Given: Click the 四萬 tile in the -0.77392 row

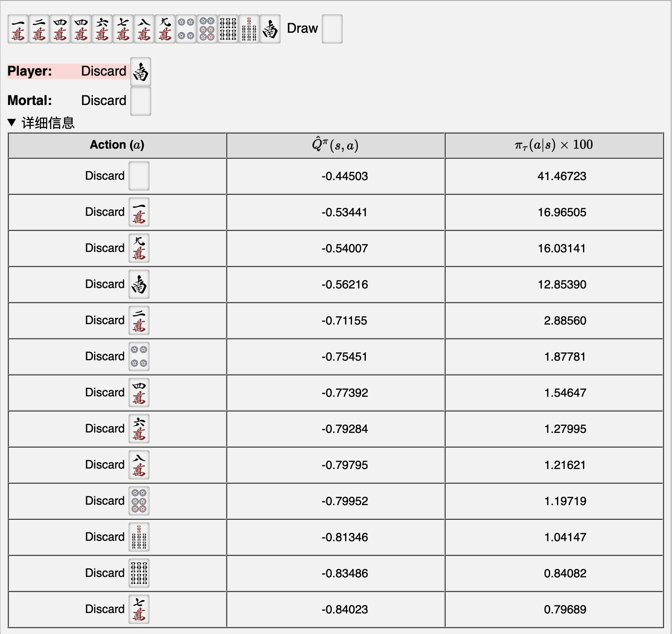Looking at the screenshot, I should click(x=139, y=393).
